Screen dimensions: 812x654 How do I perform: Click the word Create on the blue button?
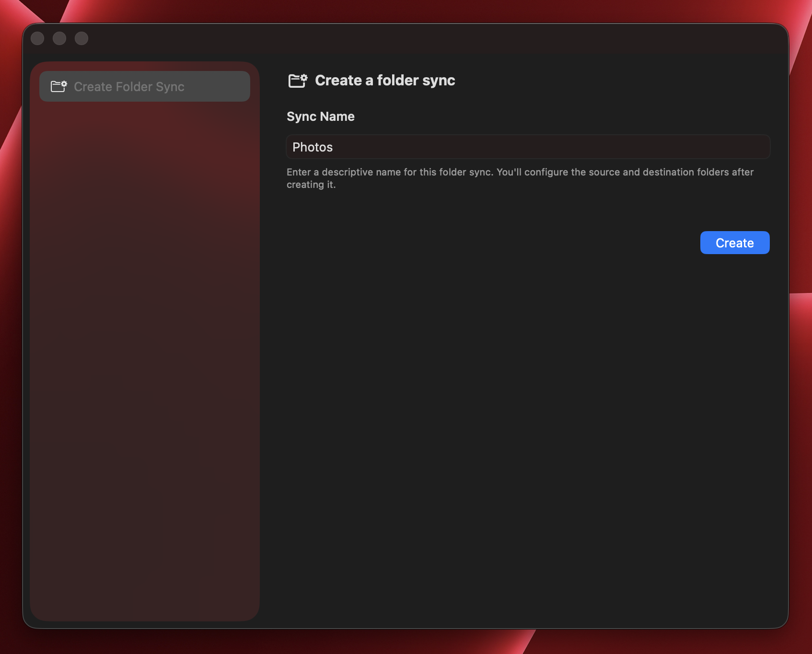[x=734, y=243]
